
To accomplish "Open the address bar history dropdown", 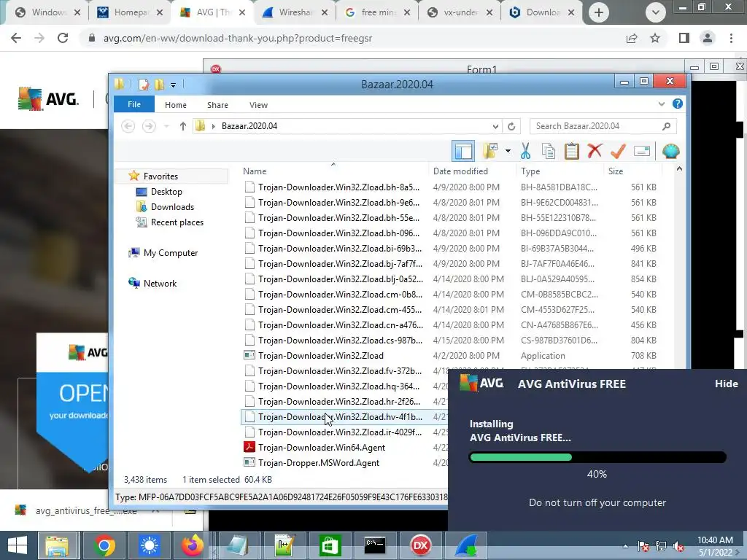I will tap(495, 126).
